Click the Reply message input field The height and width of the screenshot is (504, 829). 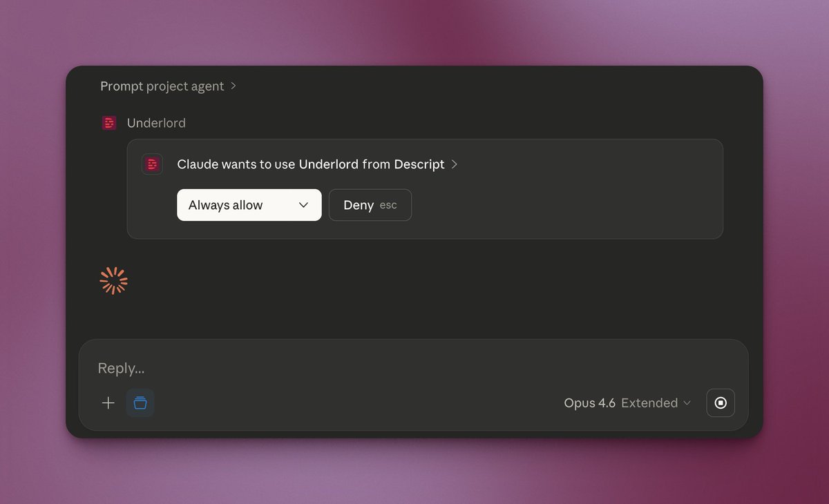413,368
